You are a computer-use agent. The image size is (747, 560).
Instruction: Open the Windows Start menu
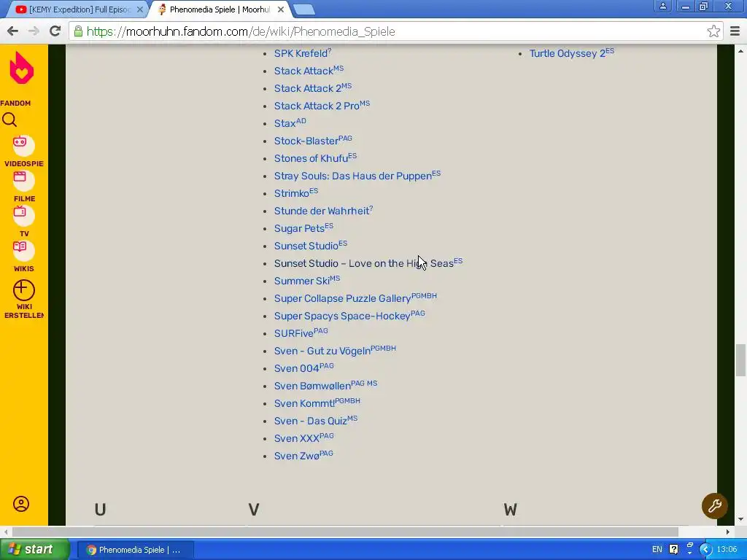pos(34,550)
